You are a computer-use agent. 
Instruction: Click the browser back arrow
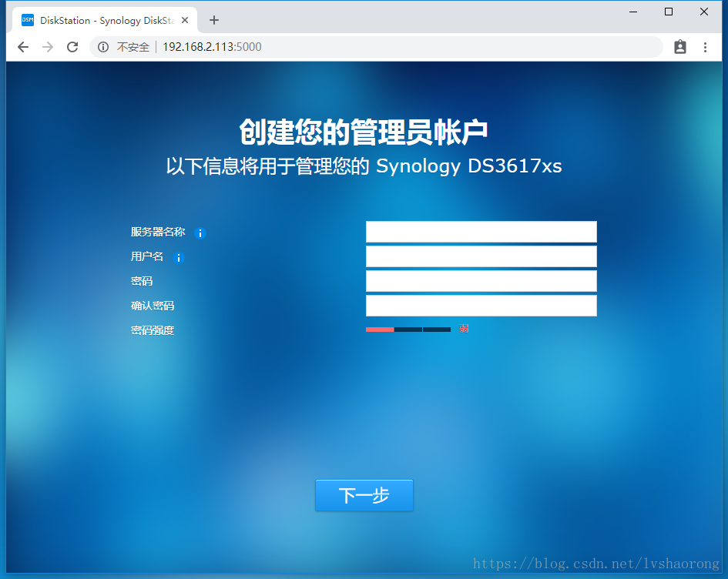[23, 47]
